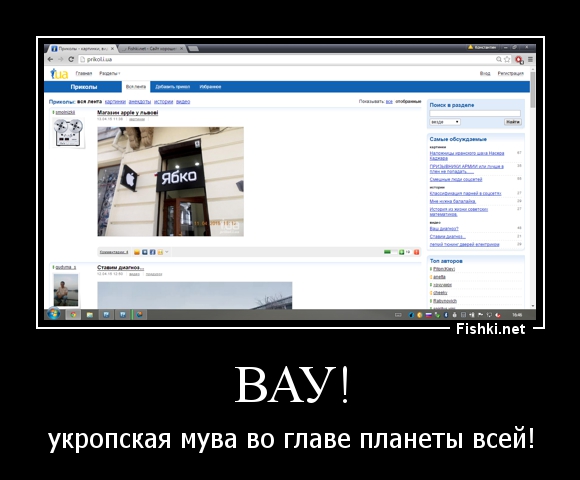Expand more share options arrow
Image resolution: width=580 pixels, height=480 pixels.
pyautogui.click(x=167, y=252)
